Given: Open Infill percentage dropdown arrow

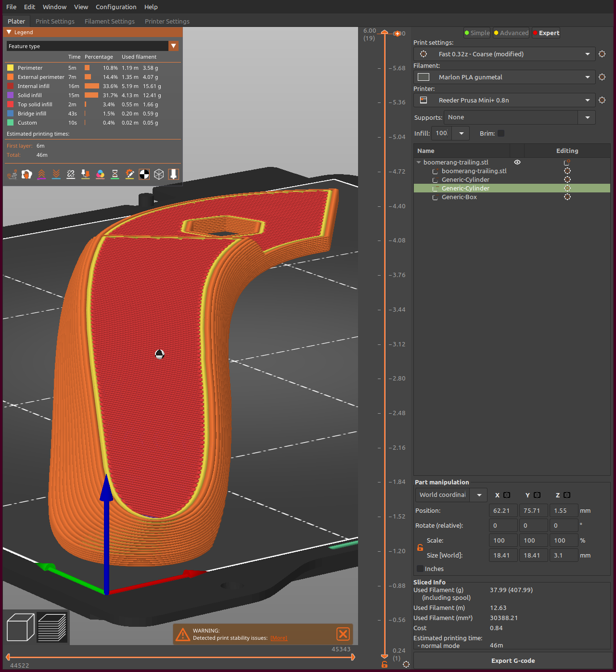Looking at the screenshot, I should [x=462, y=133].
